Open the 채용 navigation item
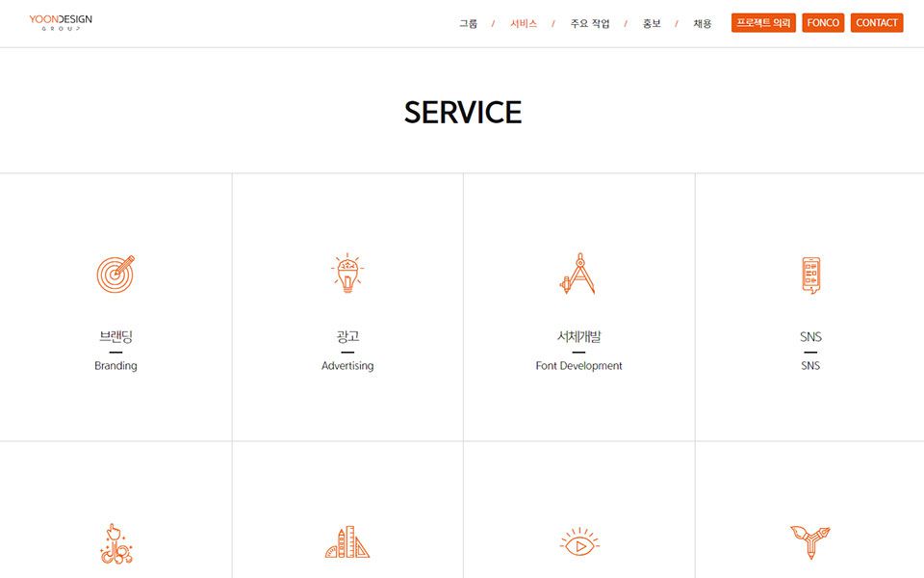 [703, 23]
